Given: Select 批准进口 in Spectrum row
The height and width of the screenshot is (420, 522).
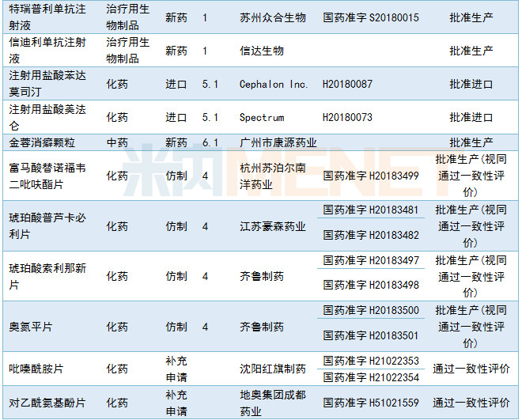Looking at the screenshot, I should pyautogui.click(x=471, y=118).
